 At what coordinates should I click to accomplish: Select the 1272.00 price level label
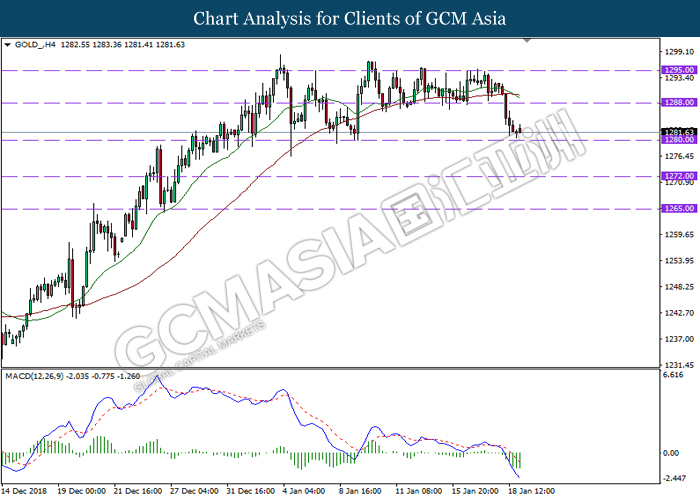pos(679,176)
